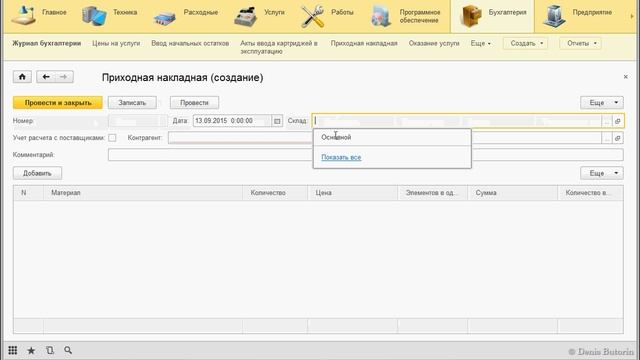Open the Техника section icon
The height and width of the screenshot is (360, 640).
pos(94,16)
